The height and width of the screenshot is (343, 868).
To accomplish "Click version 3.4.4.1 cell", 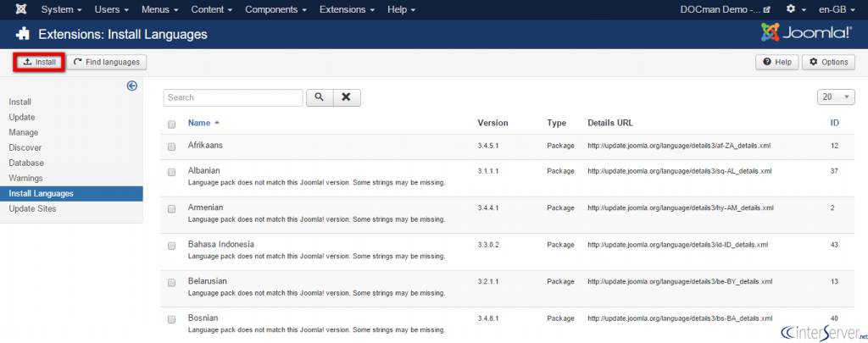I will tap(488, 208).
